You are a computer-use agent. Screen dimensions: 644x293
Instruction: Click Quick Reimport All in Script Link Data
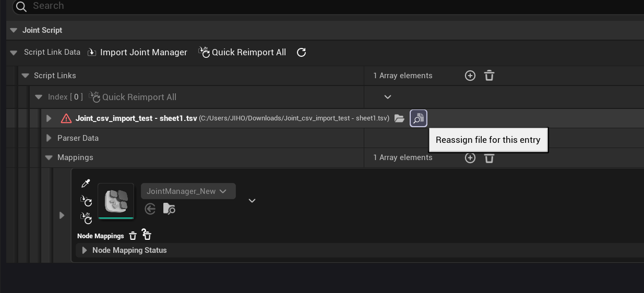click(243, 52)
